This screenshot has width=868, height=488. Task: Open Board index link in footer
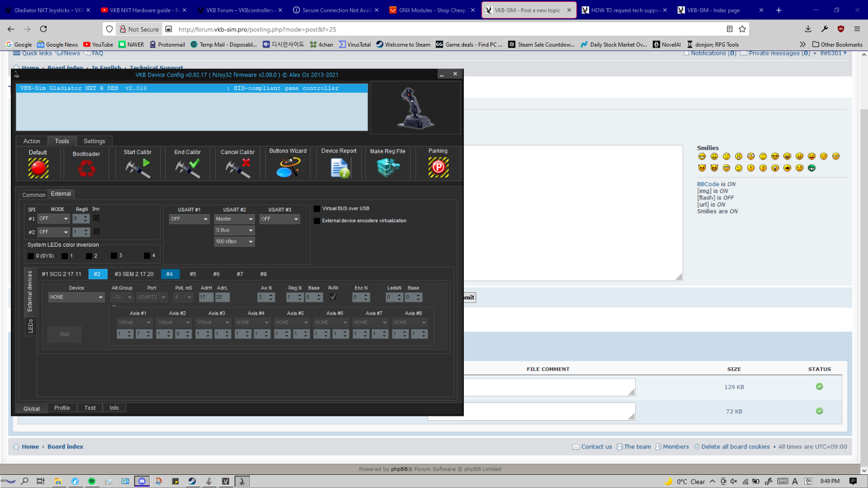[x=65, y=447]
